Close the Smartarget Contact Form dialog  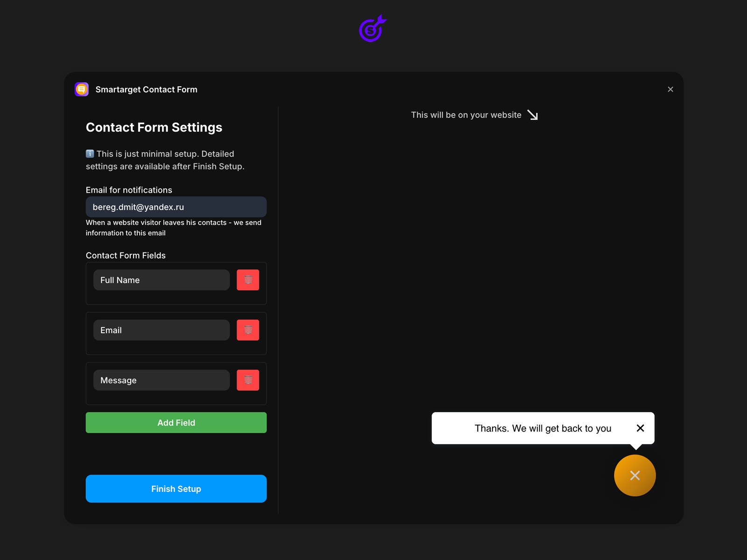670,89
